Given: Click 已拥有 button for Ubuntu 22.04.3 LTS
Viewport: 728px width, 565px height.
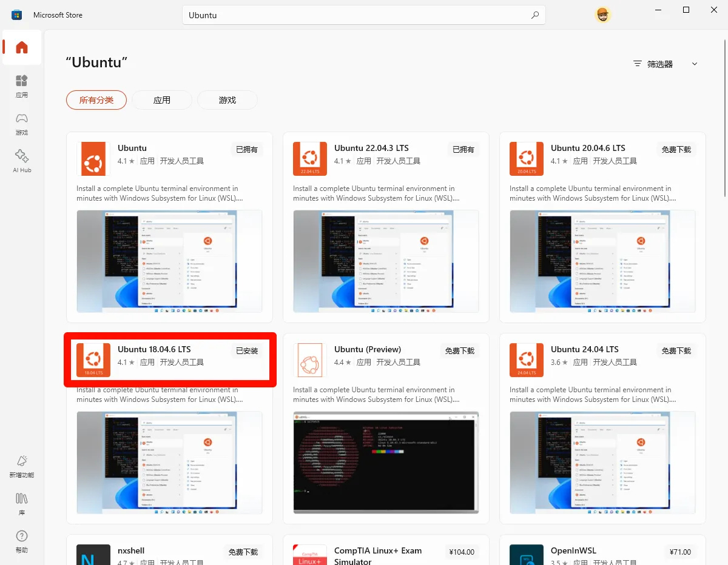Looking at the screenshot, I should pyautogui.click(x=463, y=149).
